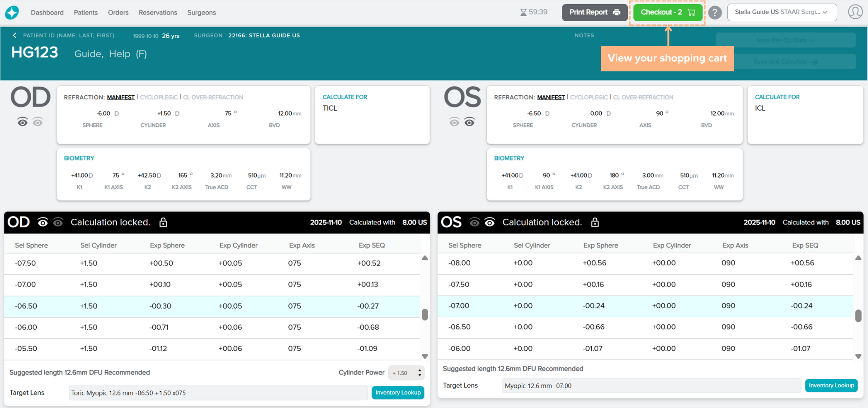Image resolution: width=868 pixels, height=408 pixels.
Task: Go to the Patients menu
Action: (x=85, y=13)
